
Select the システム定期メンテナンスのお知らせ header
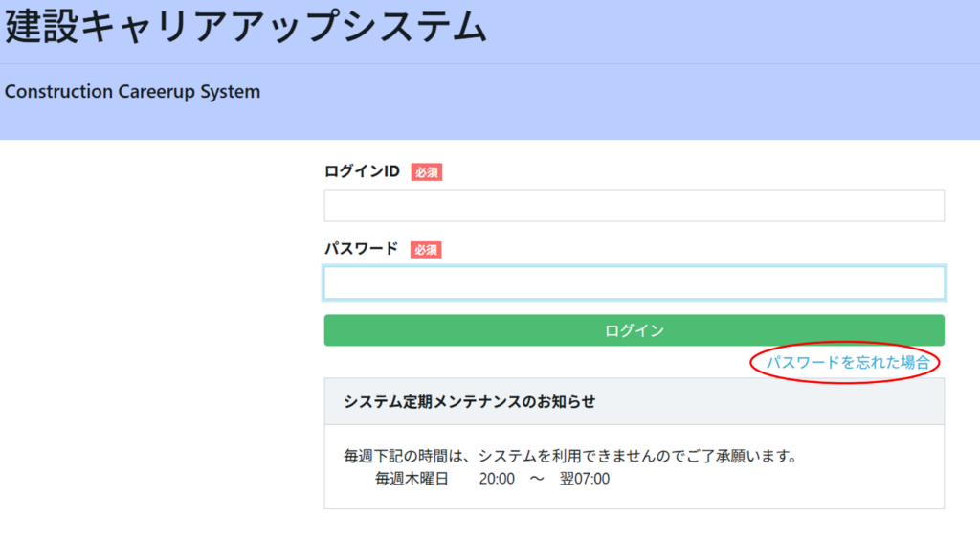point(469,402)
